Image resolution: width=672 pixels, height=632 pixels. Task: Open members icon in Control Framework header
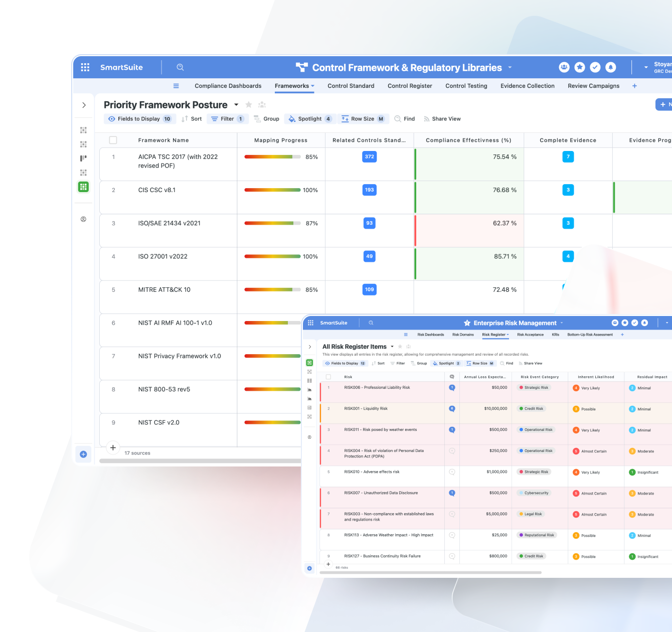(564, 67)
